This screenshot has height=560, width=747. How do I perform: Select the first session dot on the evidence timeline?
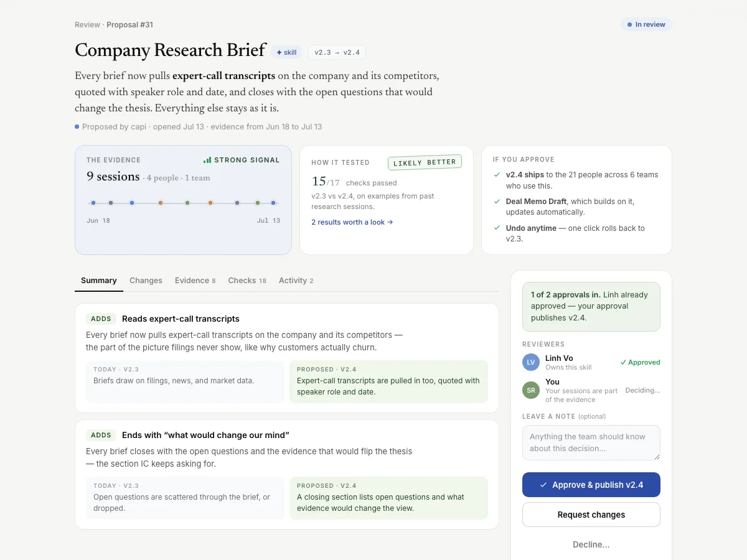click(93, 203)
